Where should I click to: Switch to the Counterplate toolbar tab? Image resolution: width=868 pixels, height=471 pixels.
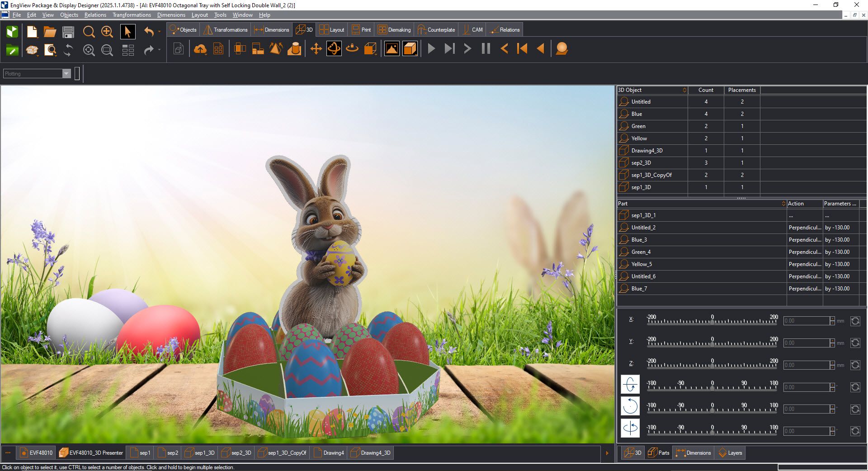tap(436, 30)
